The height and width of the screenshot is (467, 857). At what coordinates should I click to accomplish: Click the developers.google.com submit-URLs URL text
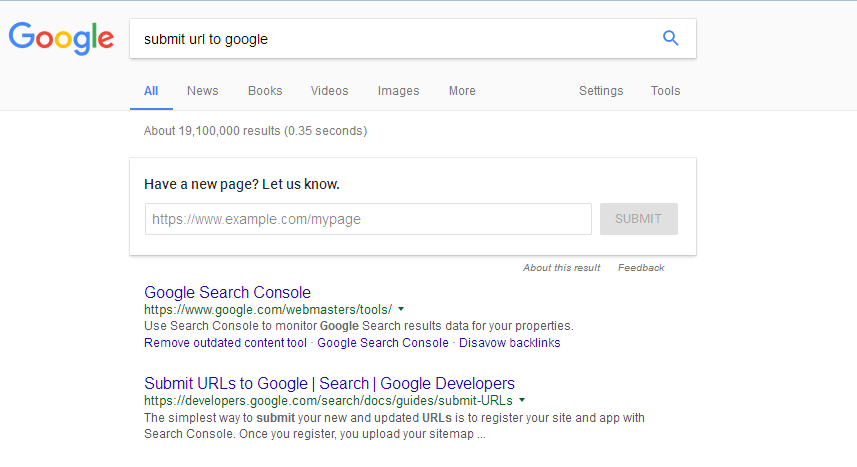[328, 401]
